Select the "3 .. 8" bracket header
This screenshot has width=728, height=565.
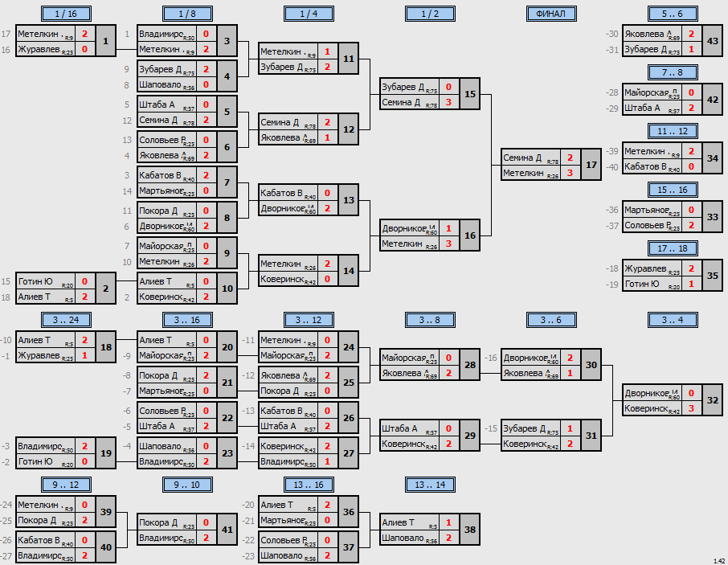click(x=430, y=320)
